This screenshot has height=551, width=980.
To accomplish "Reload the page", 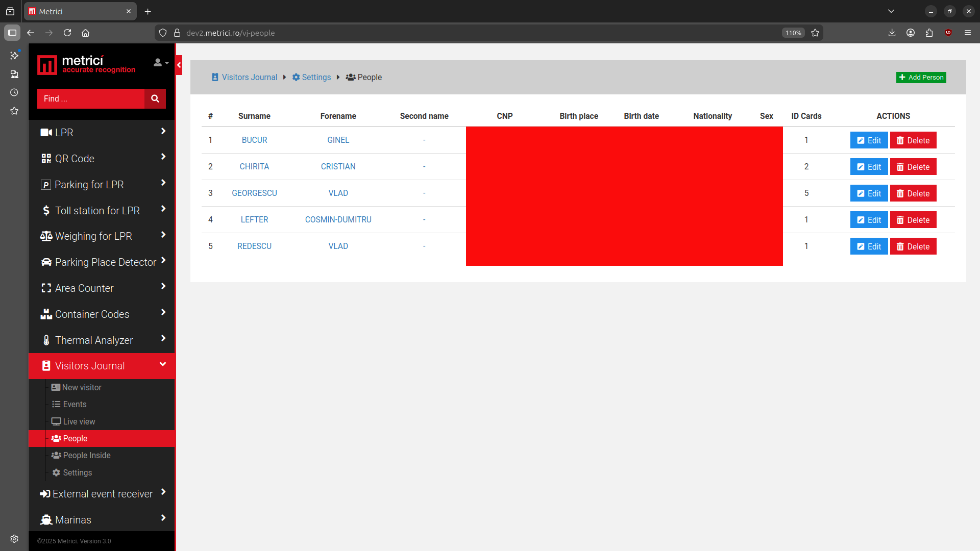I will tap(67, 33).
